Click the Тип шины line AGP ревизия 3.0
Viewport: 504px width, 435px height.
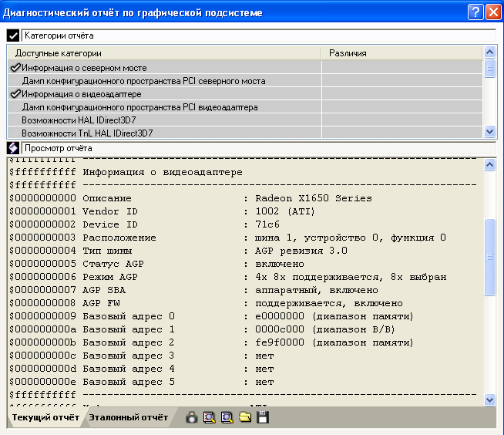[178, 251]
